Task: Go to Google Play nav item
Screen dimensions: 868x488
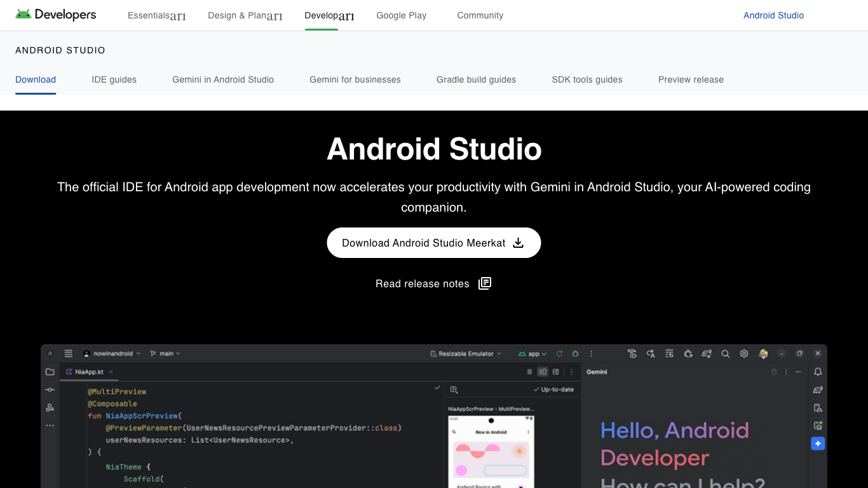Action: pyautogui.click(x=402, y=15)
